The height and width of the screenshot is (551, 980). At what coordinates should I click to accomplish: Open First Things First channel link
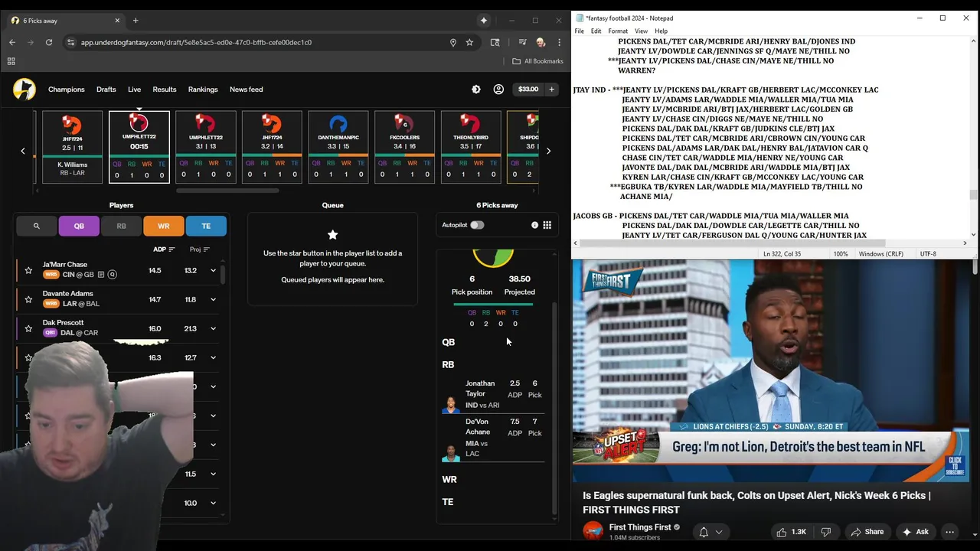(x=640, y=527)
